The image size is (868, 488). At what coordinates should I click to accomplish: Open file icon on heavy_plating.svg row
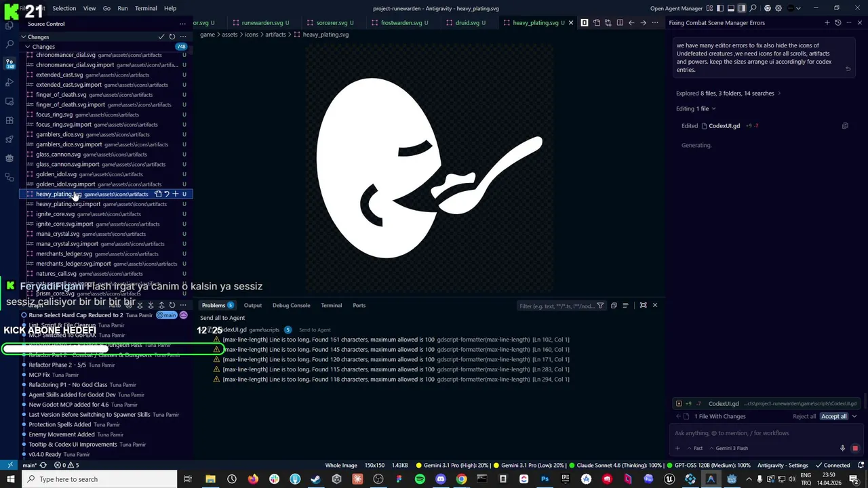pos(157,194)
